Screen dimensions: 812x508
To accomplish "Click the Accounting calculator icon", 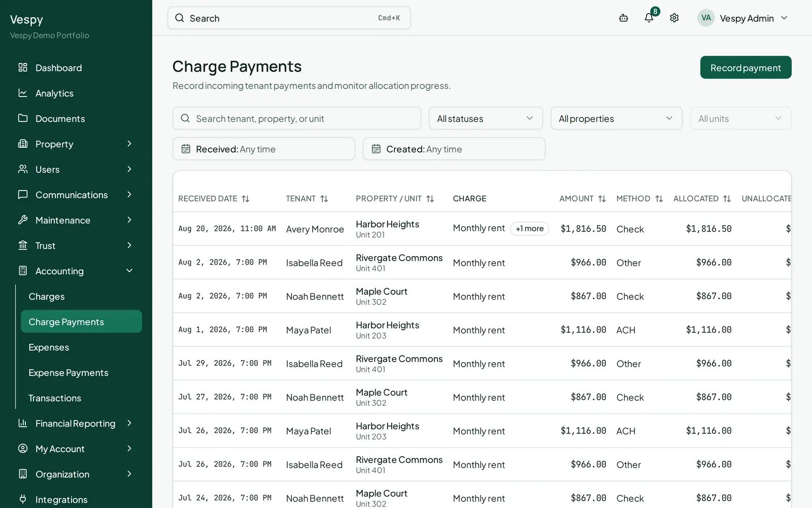I will (23, 271).
